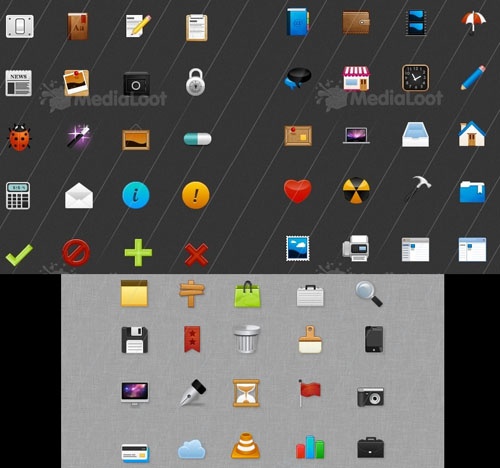Click the inbox tray icon
Screen dimensions: 500x468
point(415,134)
